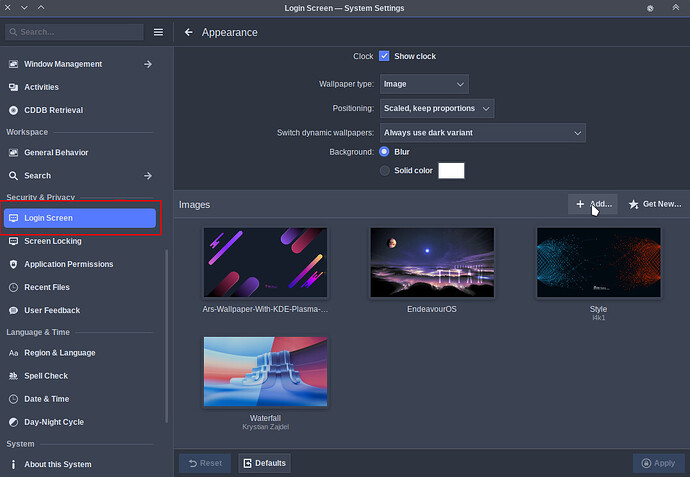
Task: Toggle the Show clock checkbox
Action: (x=384, y=56)
